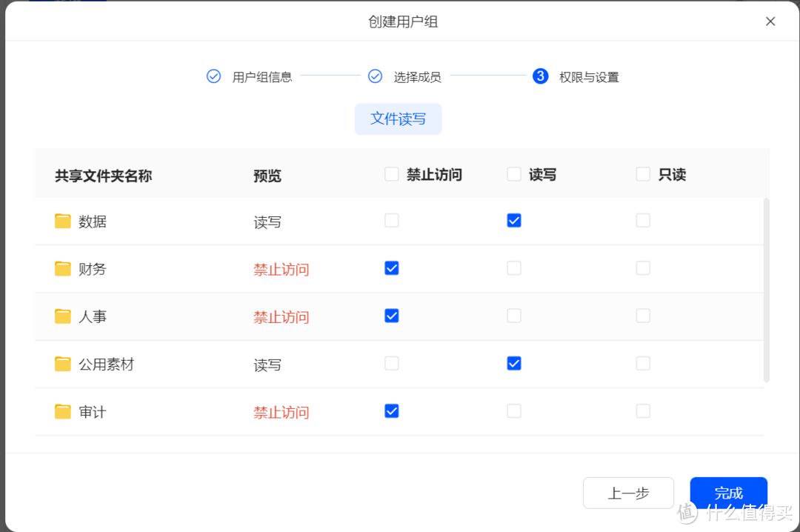The image size is (800, 532).
Task: Uncheck 禁止访问 for the 财务 folder
Action: [x=391, y=268]
